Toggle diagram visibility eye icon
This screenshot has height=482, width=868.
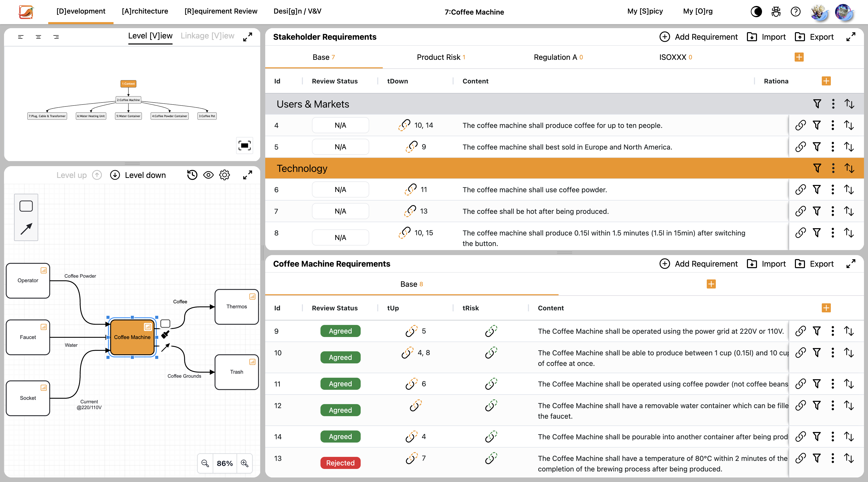(x=208, y=175)
